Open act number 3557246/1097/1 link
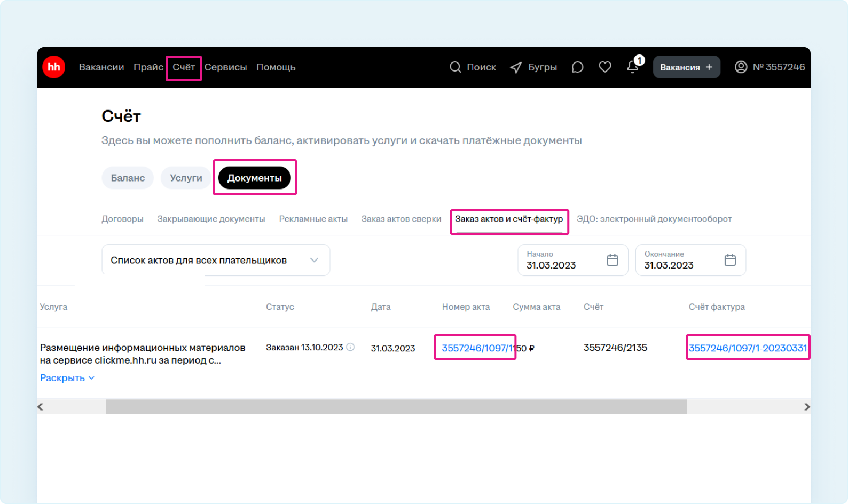Image resolution: width=848 pixels, height=504 pixels. tap(477, 348)
